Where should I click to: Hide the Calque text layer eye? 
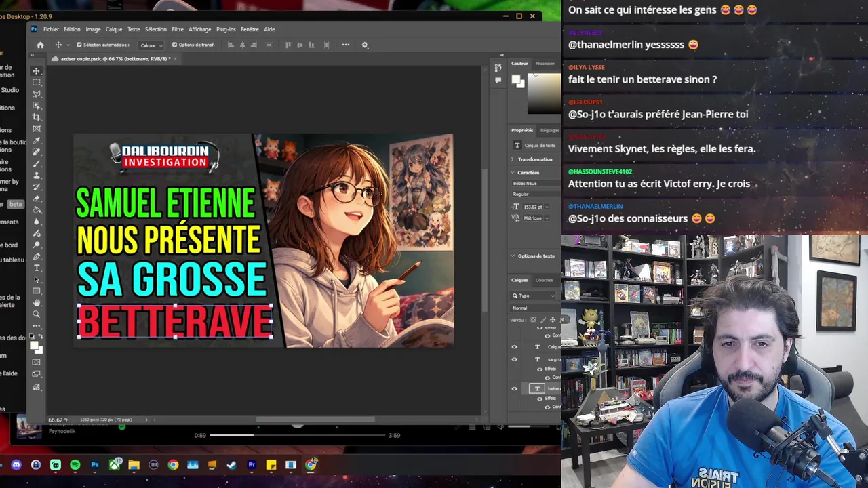tap(514, 346)
